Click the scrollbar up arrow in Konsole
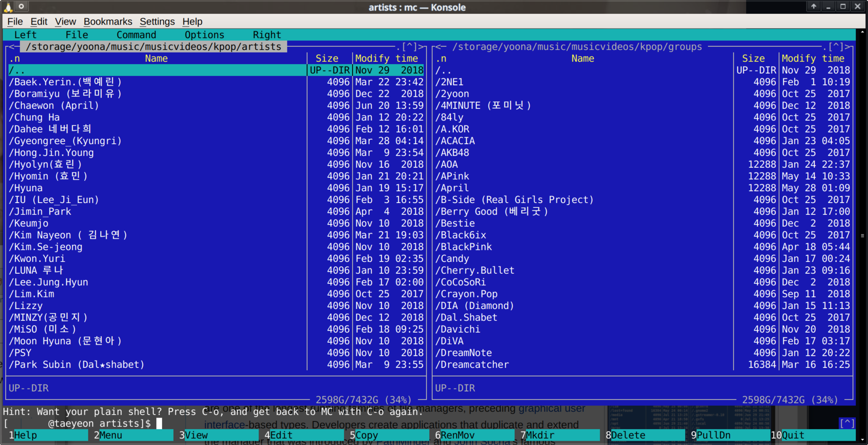Viewport: 868px width, 445px height. point(862,32)
